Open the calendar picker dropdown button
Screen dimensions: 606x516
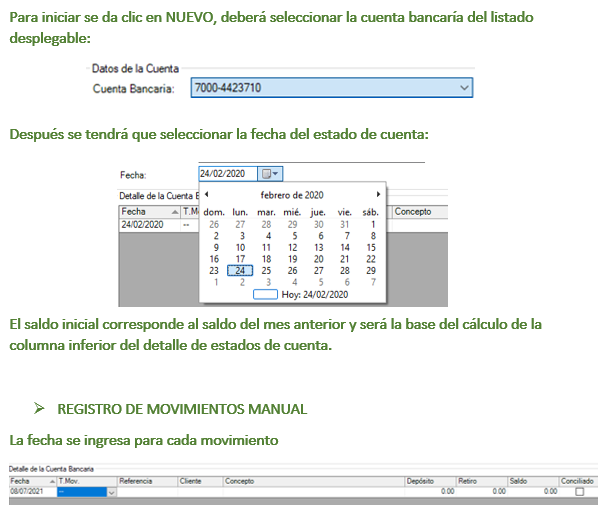[270, 174]
